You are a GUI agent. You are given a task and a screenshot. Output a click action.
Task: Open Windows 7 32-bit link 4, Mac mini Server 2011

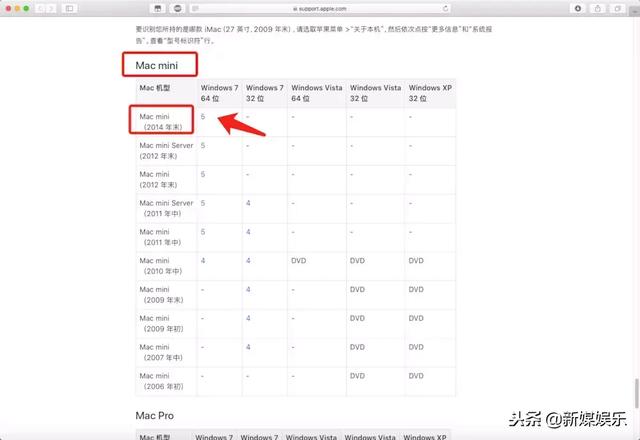point(248,203)
